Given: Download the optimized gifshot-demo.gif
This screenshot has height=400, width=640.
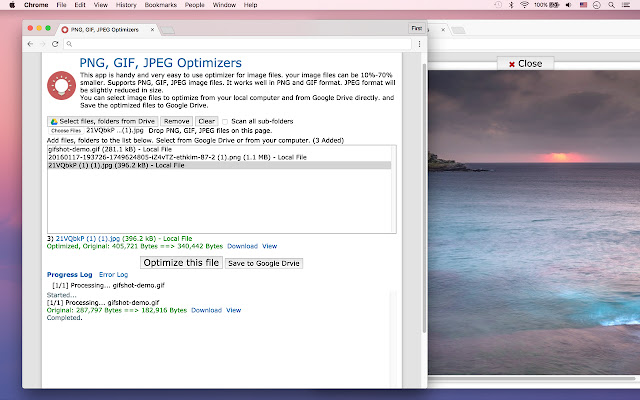Looking at the screenshot, I should (x=207, y=310).
